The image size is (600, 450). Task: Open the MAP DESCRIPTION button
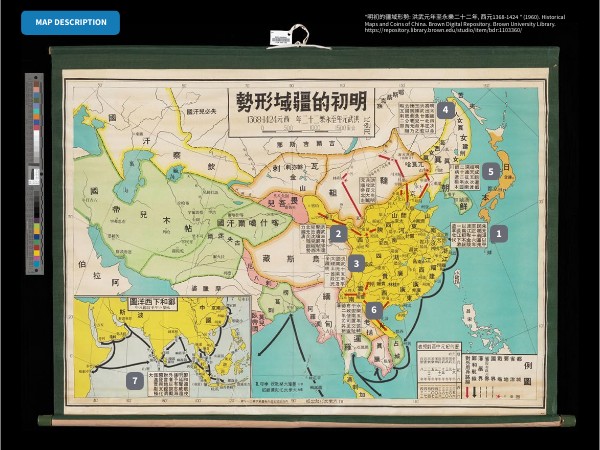pos(70,23)
